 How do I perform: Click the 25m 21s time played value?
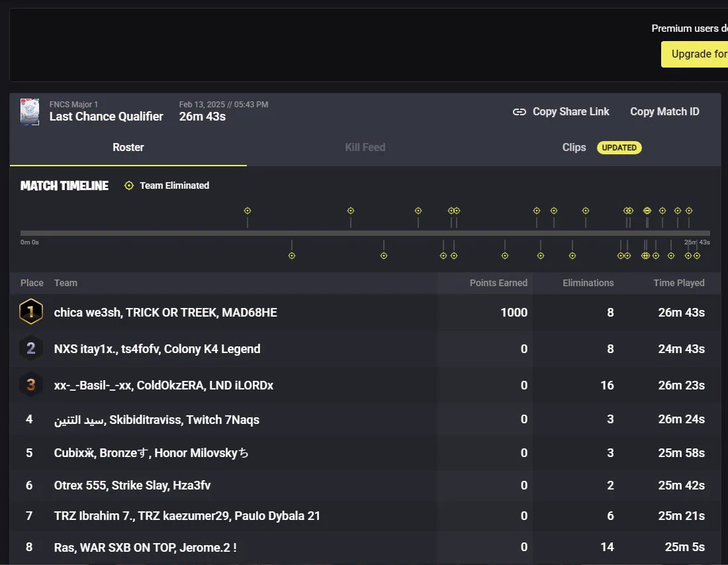681,516
